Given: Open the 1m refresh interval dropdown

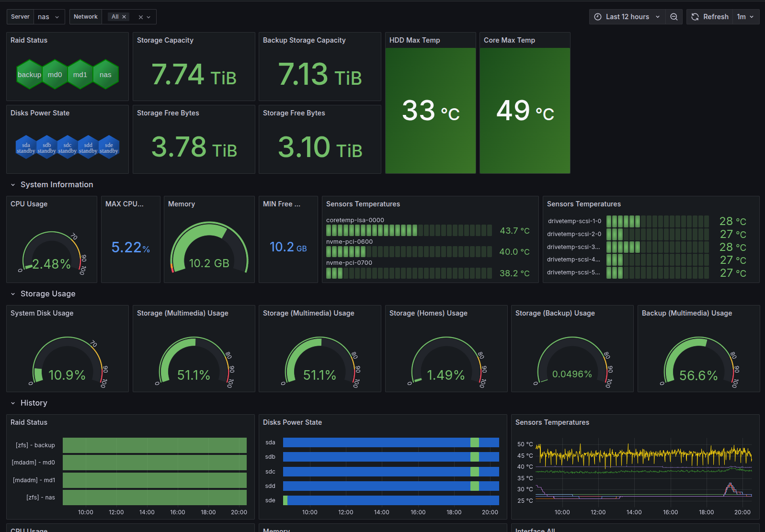Looking at the screenshot, I should pyautogui.click(x=745, y=17).
